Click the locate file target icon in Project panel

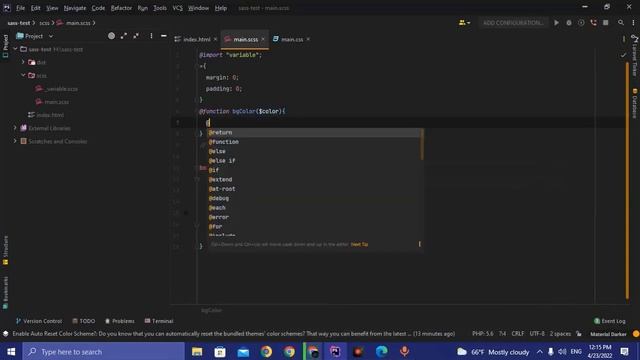pos(111,36)
